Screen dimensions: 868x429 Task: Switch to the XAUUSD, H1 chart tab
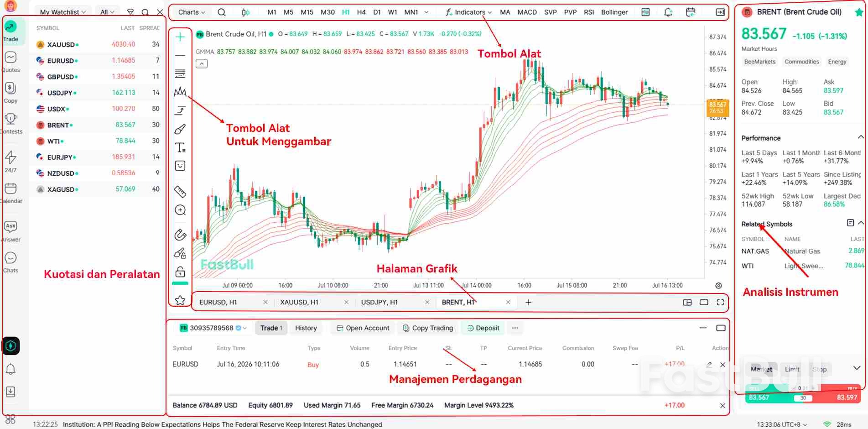pos(299,302)
